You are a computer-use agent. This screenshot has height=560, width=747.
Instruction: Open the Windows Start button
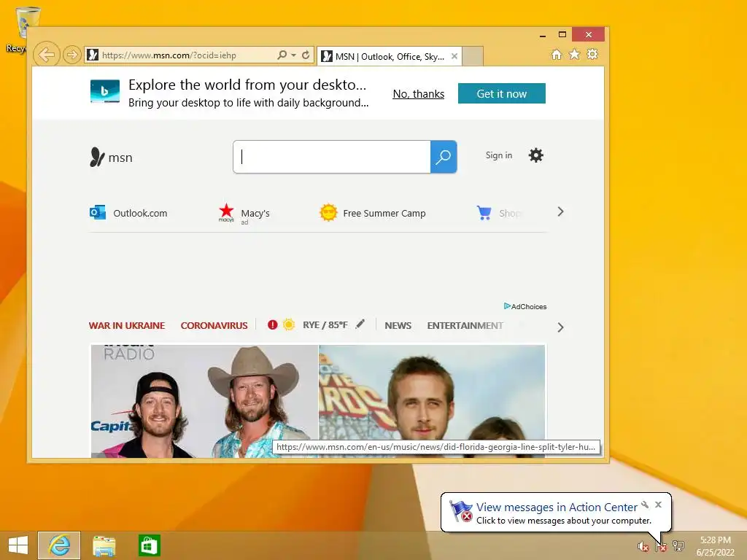[18, 545]
